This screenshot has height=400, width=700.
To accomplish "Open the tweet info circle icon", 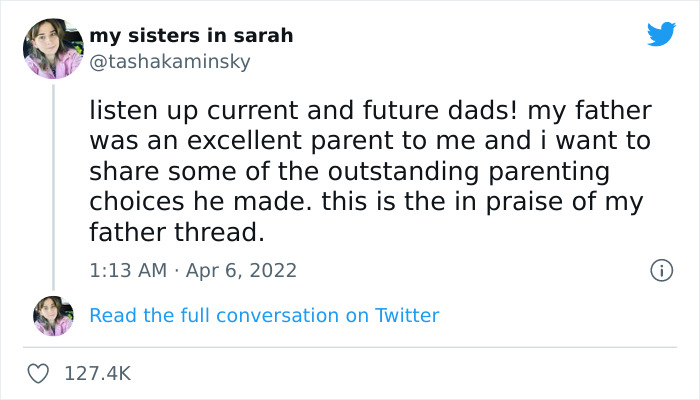I will [660, 270].
